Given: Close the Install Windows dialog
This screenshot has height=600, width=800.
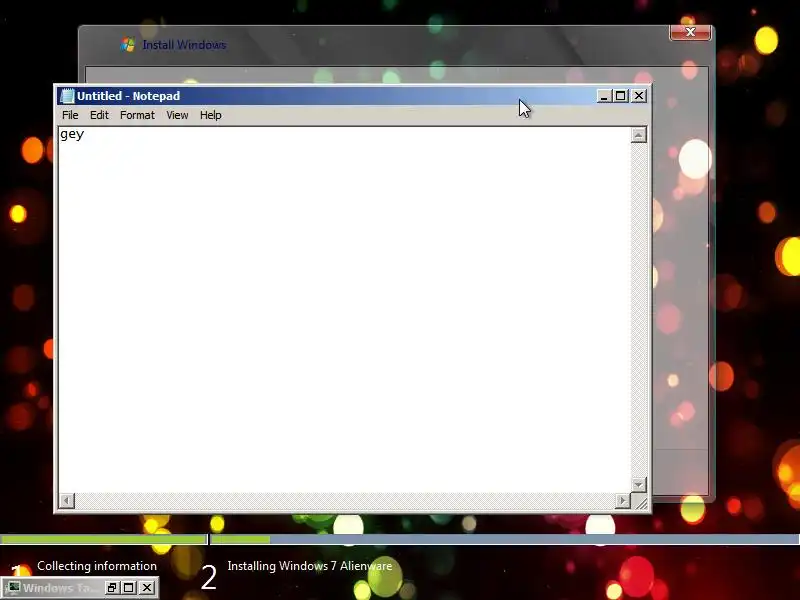Looking at the screenshot, I should click(x=690, y=32).
